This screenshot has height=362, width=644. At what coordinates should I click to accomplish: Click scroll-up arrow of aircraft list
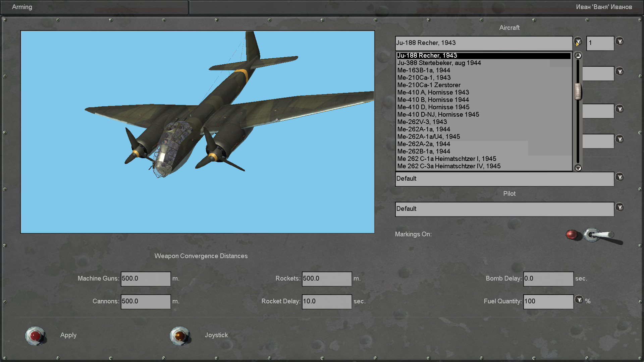click(x=578, y=56)
